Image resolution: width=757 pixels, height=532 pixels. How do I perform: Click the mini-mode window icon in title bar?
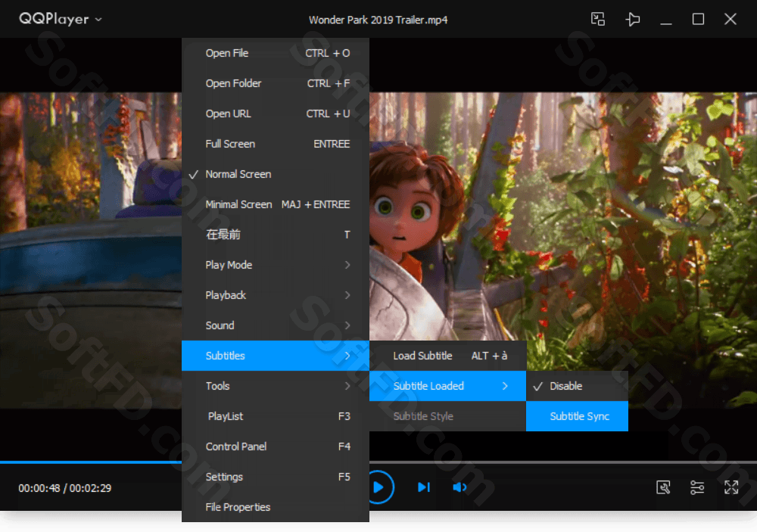coord(598,19)
